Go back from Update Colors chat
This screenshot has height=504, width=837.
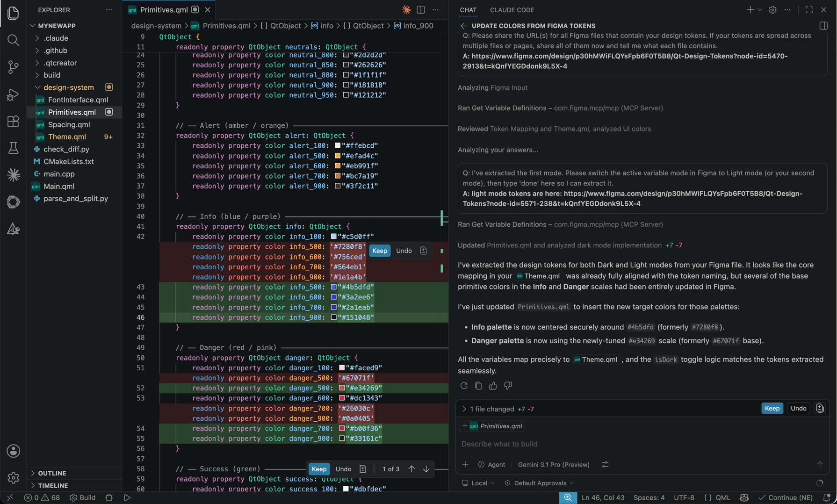pos(463,26)
